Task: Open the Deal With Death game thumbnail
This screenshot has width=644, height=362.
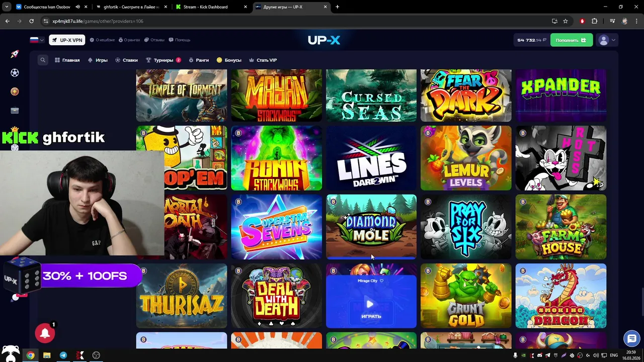Action: 276,296
